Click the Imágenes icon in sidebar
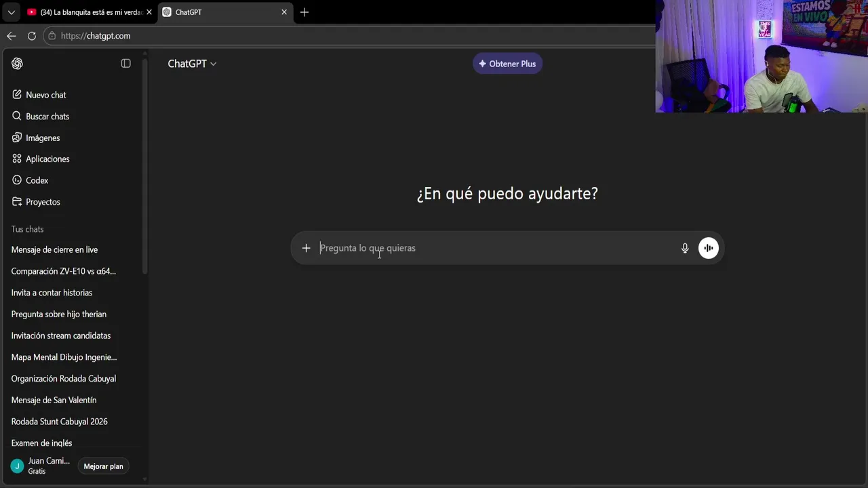Screen dimensions: 868x488 tap(17, 138)
